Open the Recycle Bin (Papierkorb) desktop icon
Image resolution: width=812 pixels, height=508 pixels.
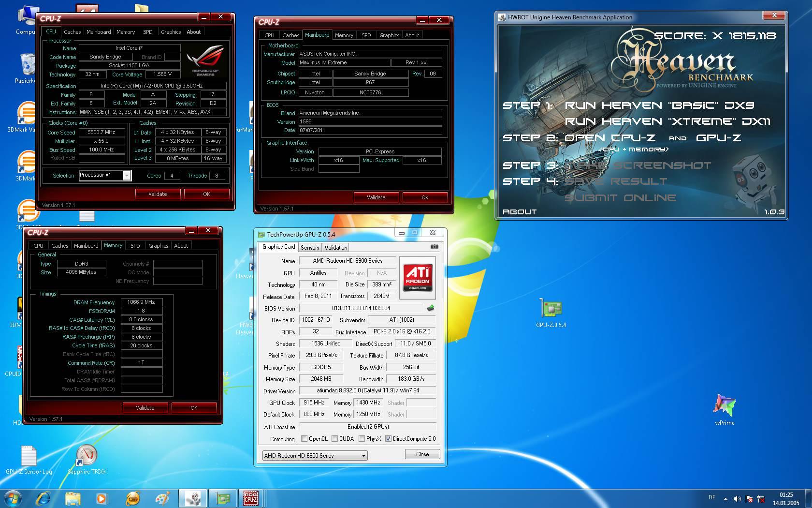tap(27, 68)
